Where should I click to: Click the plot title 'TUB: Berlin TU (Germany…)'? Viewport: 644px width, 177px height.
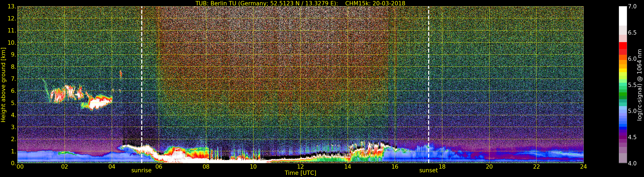click(x=300, y=3)
